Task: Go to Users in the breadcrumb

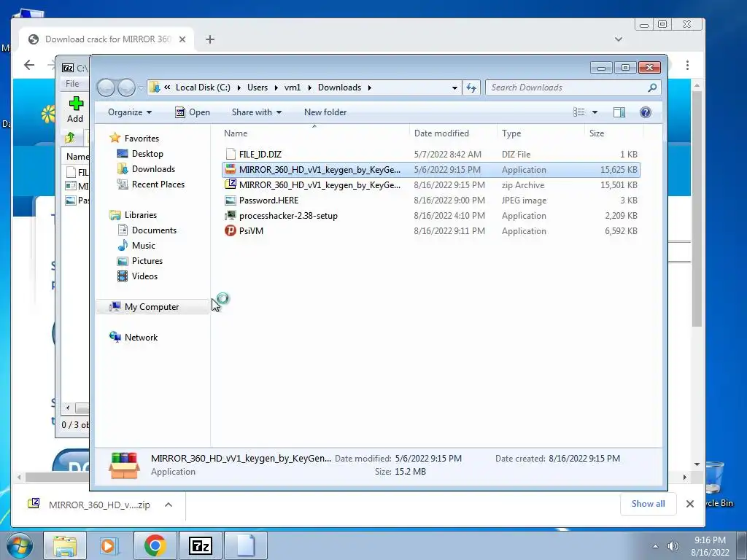Action: [x=258, y=87]
